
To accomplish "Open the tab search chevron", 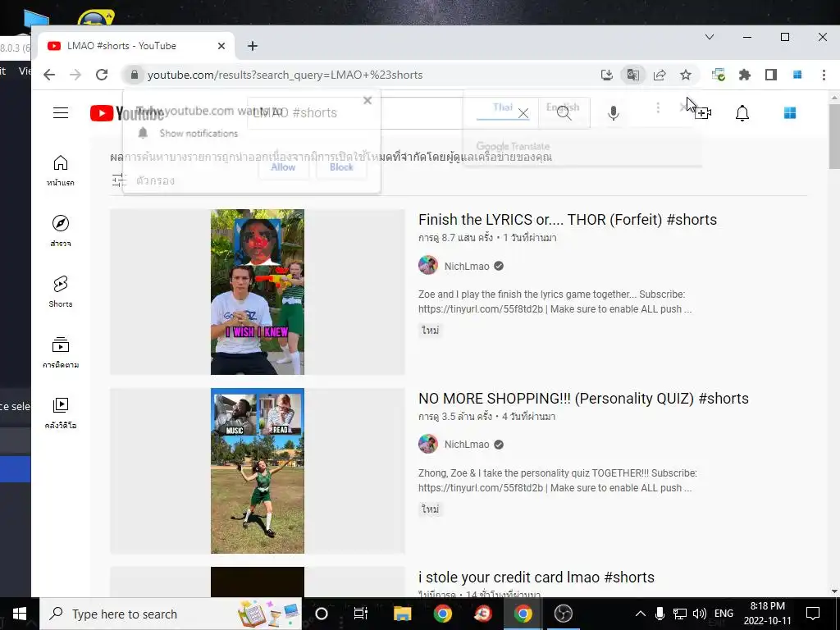I will point(710,37).
